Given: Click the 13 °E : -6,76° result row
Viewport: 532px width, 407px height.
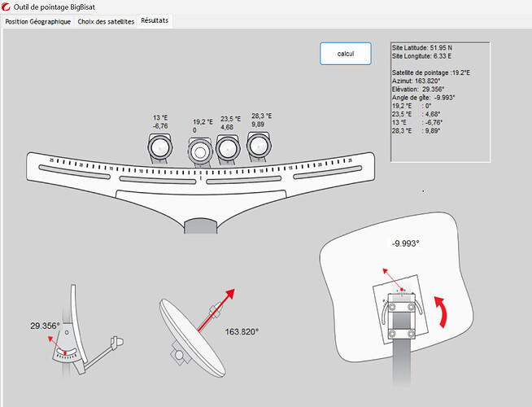Looking at the screenshot, I should click(417, 123).
